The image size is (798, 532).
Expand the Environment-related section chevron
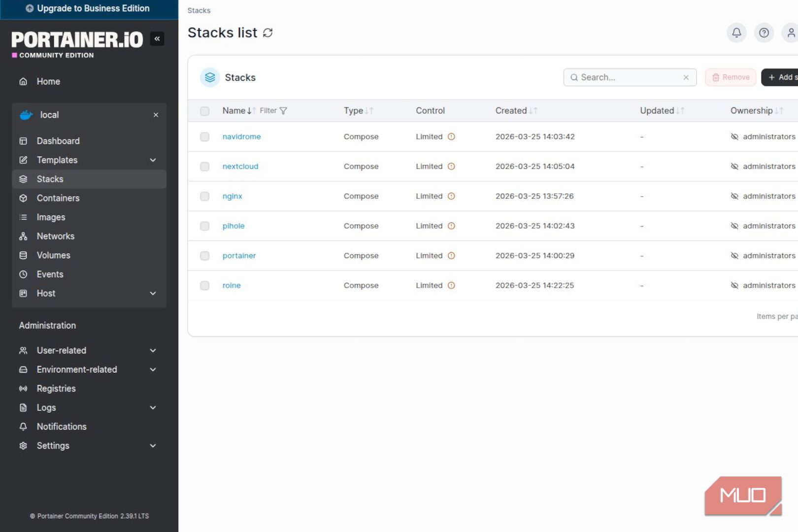pyautogui.click(x=153, y=369)
